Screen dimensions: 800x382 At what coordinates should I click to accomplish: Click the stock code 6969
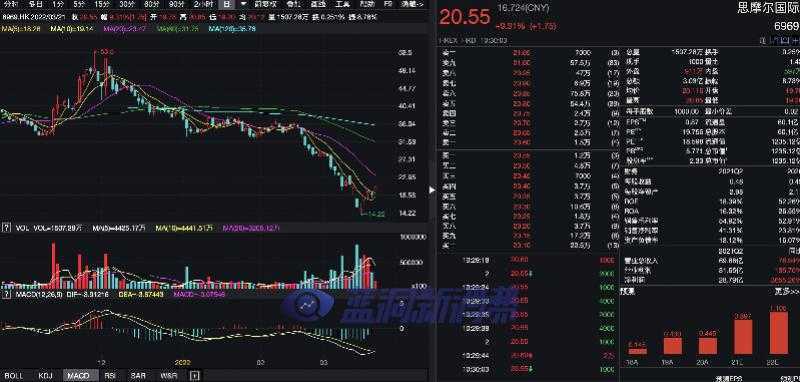coord(786,26)
